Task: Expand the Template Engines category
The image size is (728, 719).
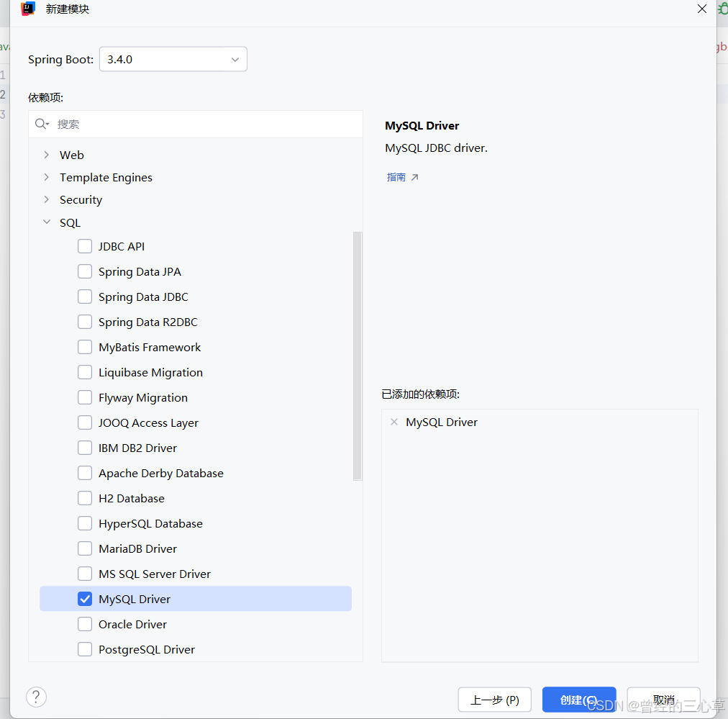Action: pyautogui.click(x=47, y=177)
